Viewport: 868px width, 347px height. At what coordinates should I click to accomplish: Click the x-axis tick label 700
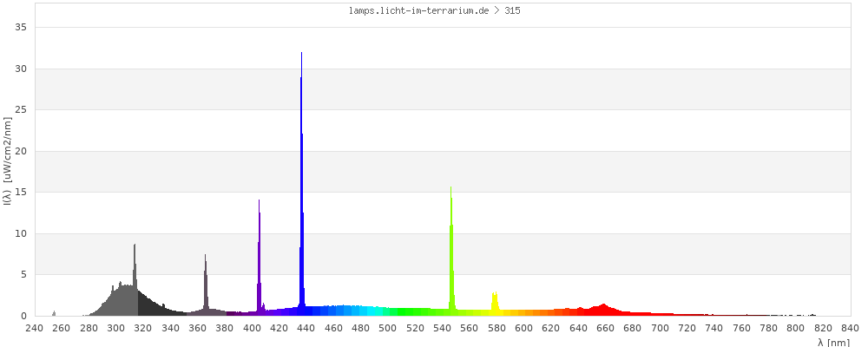click(661, 328)
